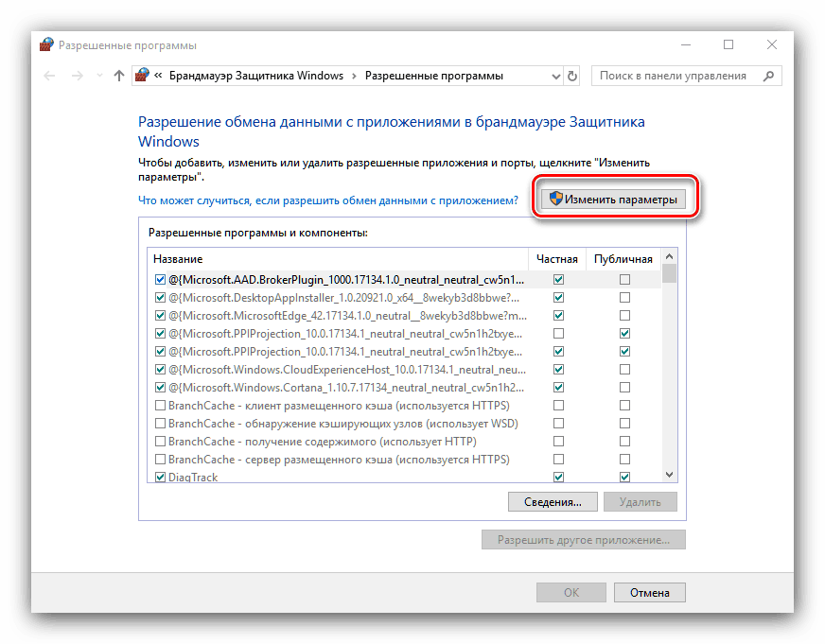This screenshot has width=825, height=644.
Task: Click the 'Сведения...' button
Action: click(553, 502)
